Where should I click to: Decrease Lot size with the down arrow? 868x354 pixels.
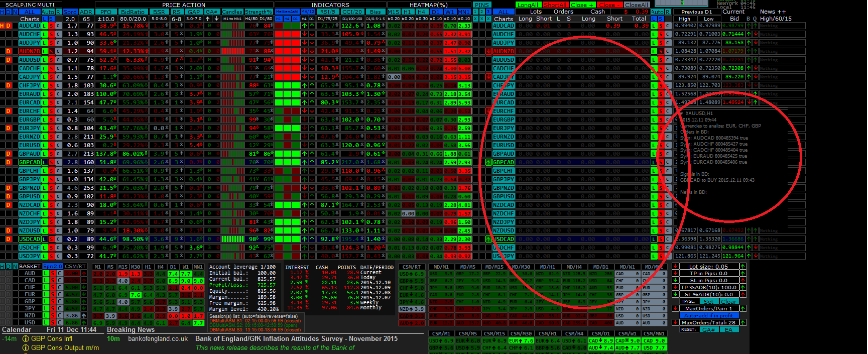click(675, 267)
